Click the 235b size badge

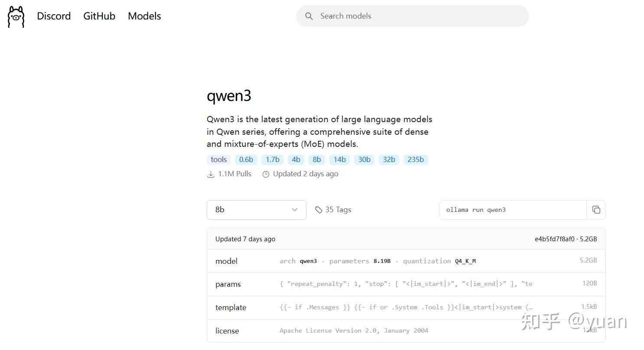click(x=415, y=159)
